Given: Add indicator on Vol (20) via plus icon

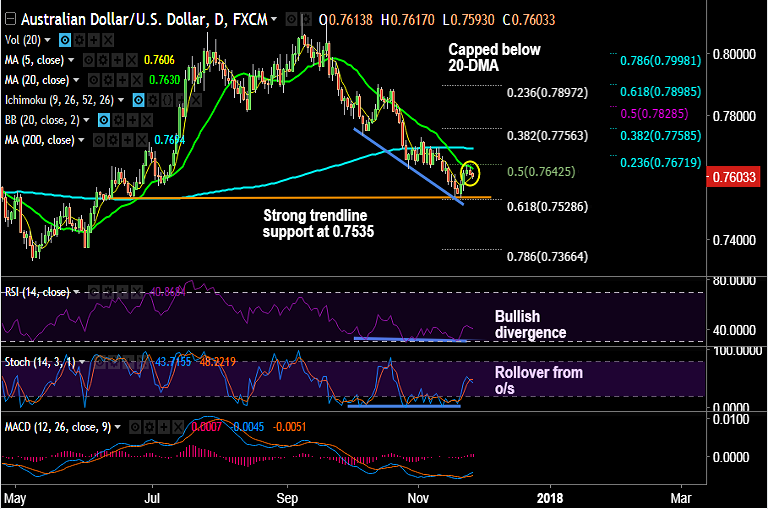Looking at the screenshot, I should pos(93,40).
